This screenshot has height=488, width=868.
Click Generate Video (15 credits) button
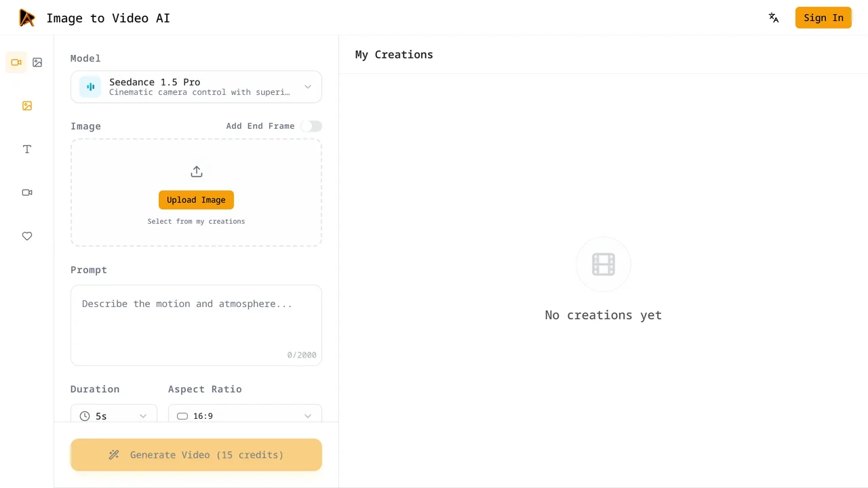coord(196,455)
